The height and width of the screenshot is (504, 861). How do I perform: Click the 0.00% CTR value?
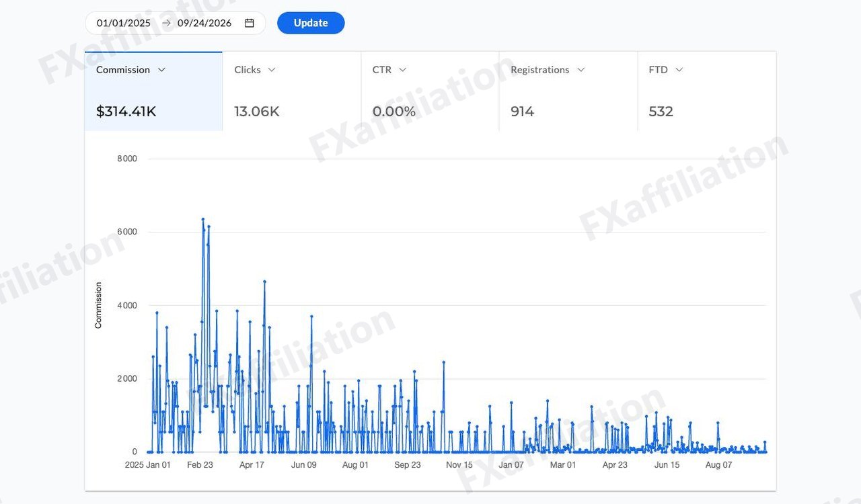[x=394, y=112]
